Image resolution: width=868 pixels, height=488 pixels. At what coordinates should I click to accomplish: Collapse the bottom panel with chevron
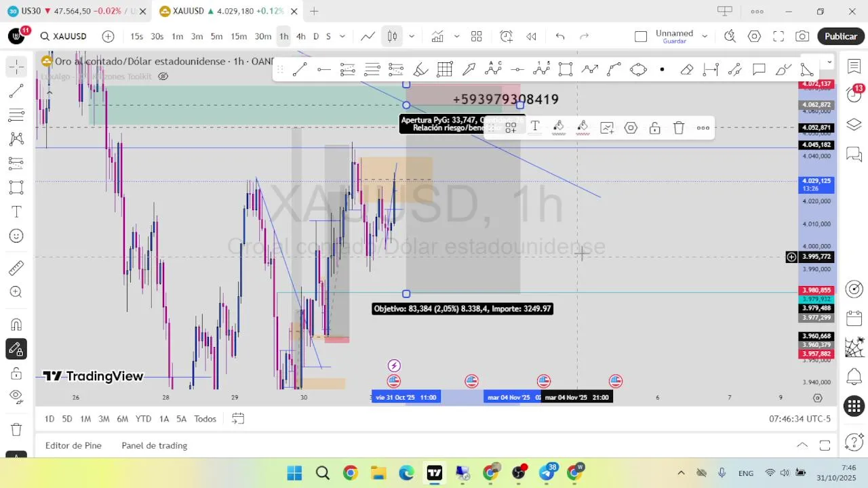pyautogui.click(x=802, y=445)
